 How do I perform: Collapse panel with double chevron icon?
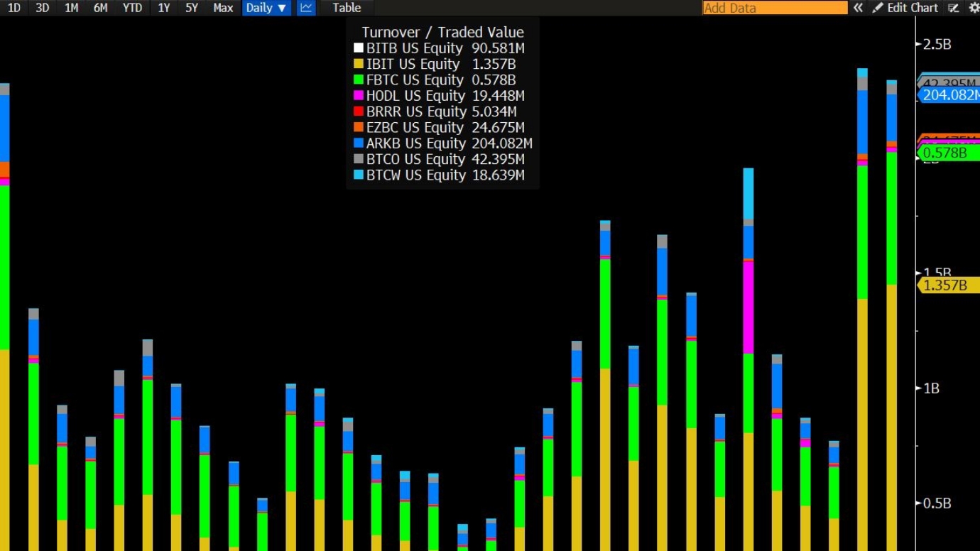tap(858, 8)
